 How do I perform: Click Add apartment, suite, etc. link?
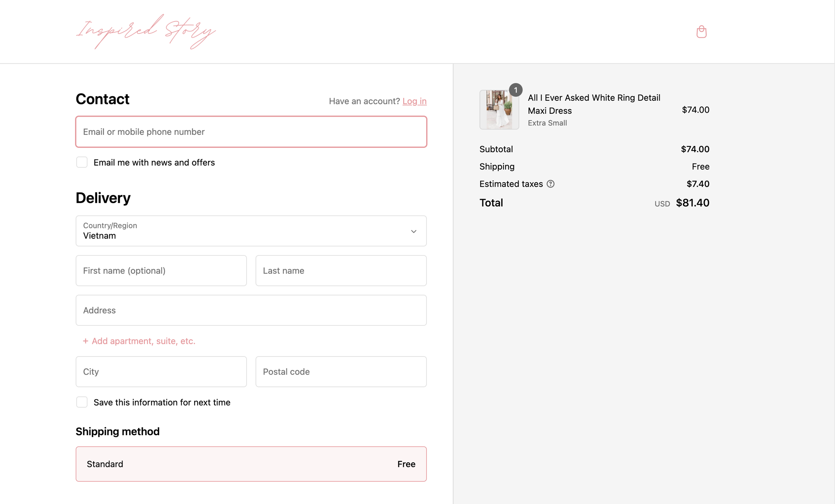click(143, 341)
